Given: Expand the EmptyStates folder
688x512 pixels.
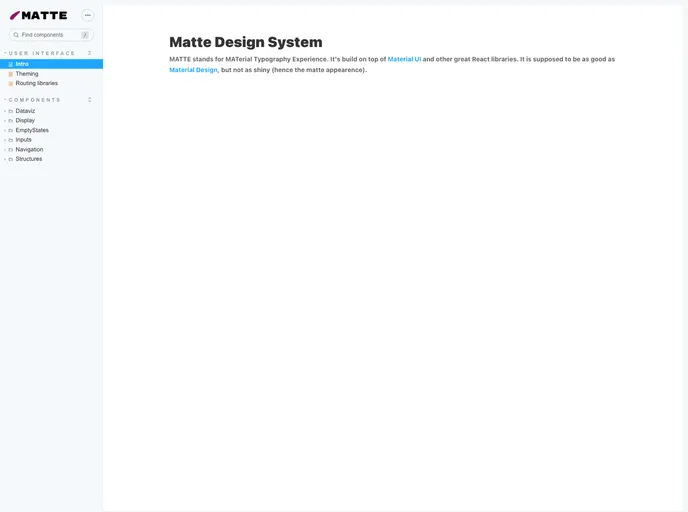Looking at the screenshot, I should coord(51,130).
